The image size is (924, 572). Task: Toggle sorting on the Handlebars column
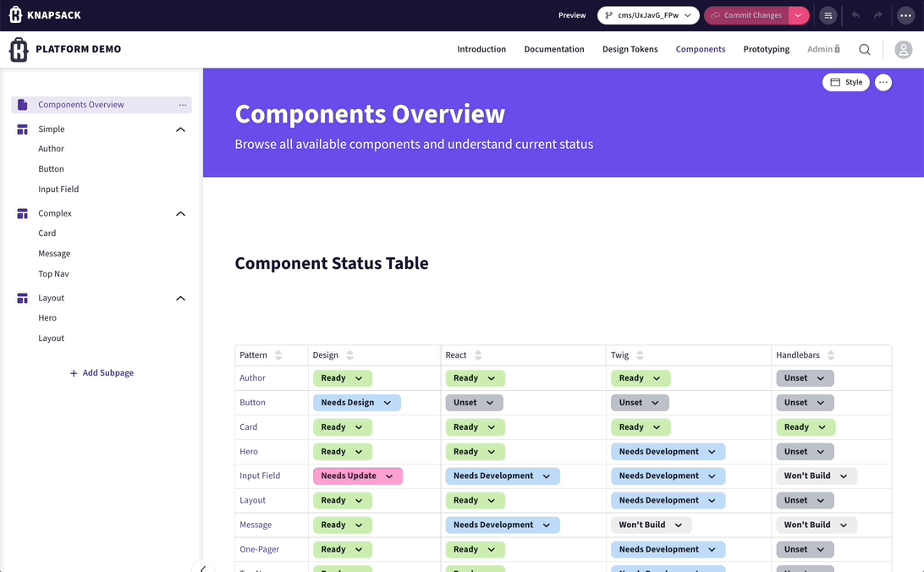coord(831,355)
